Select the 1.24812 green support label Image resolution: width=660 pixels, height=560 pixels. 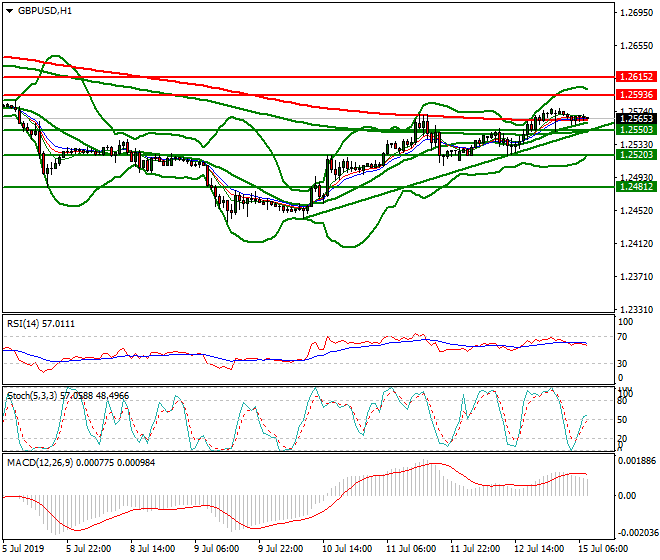(x=636, y=187)
